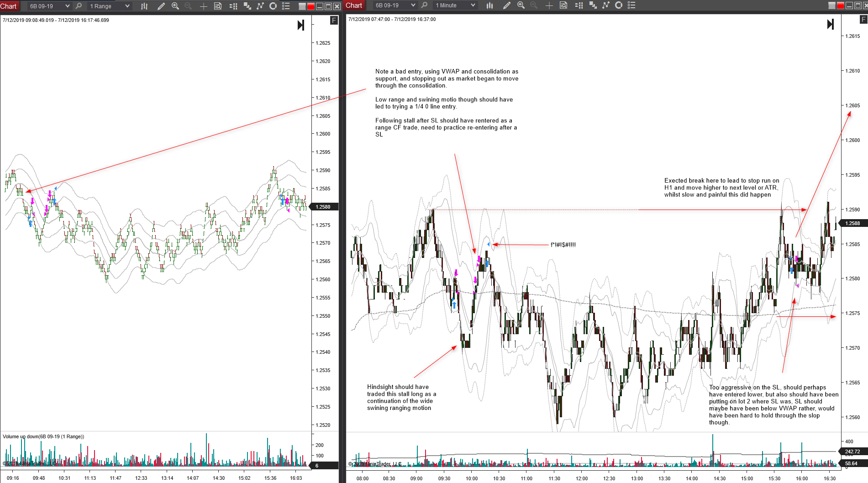Select the 'Note a bad entry' annotation text

pos(447,103)
